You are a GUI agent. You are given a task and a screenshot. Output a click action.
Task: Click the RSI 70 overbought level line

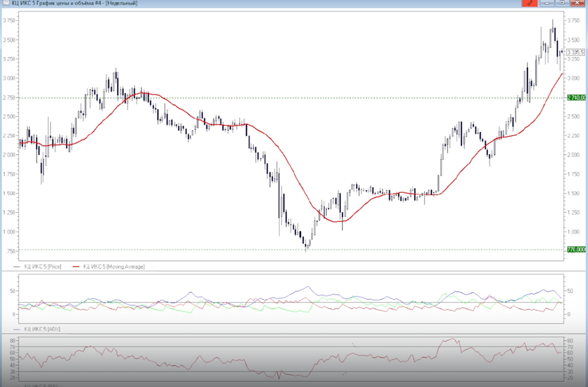(x=235, y=347)
